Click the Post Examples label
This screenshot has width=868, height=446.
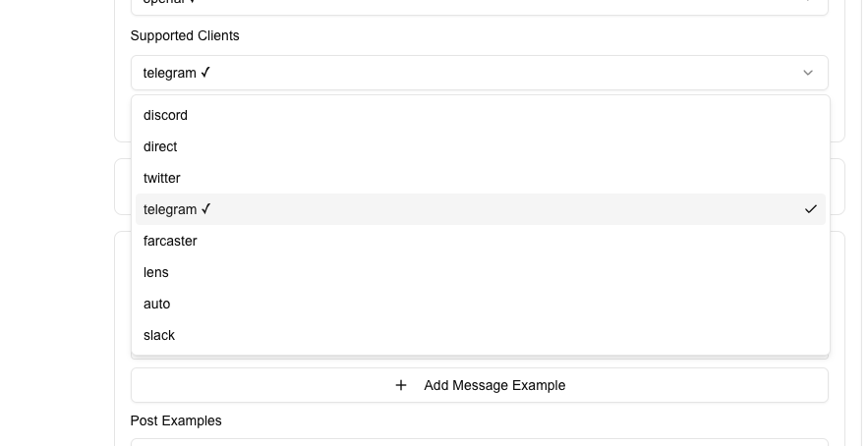click(176, 420)
